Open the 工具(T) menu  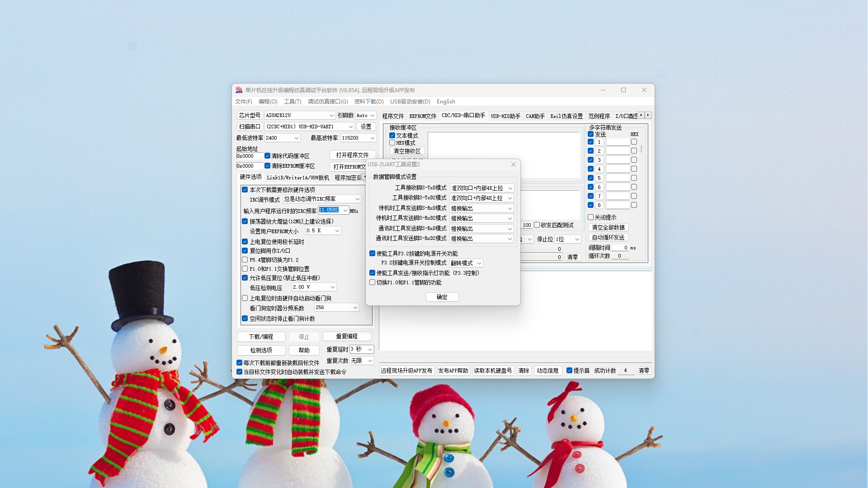click(292, 102)
